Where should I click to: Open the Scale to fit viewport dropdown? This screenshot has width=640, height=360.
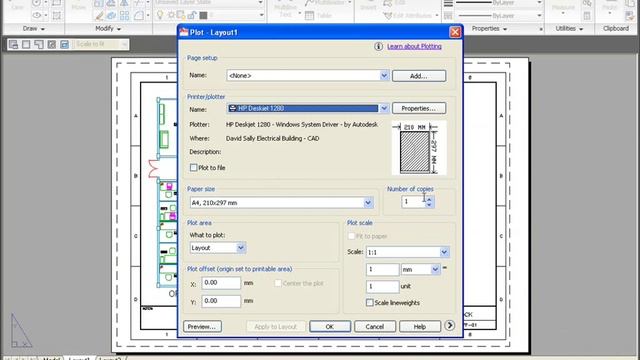pyautogui.click(x=124, y=44)
